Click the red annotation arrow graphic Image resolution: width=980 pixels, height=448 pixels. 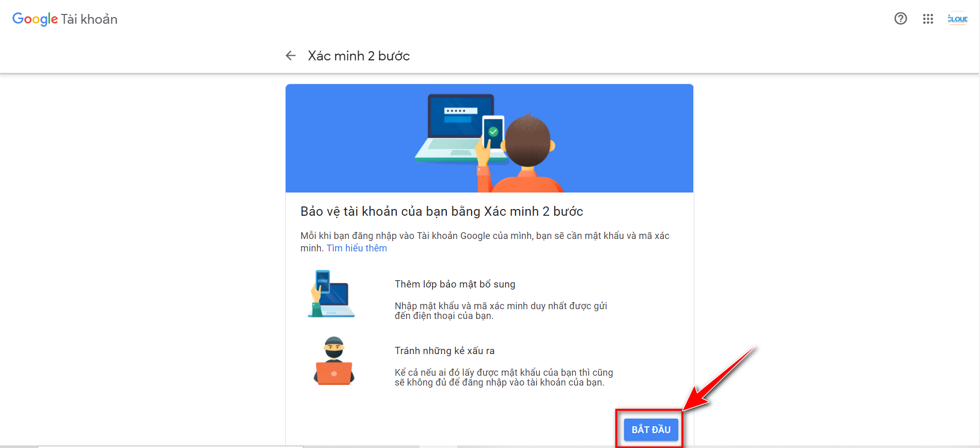click(x=720, y=378)
